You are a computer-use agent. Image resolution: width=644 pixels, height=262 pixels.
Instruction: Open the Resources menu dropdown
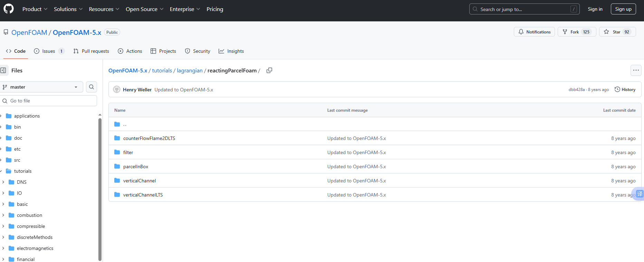[x=104, y=9]
